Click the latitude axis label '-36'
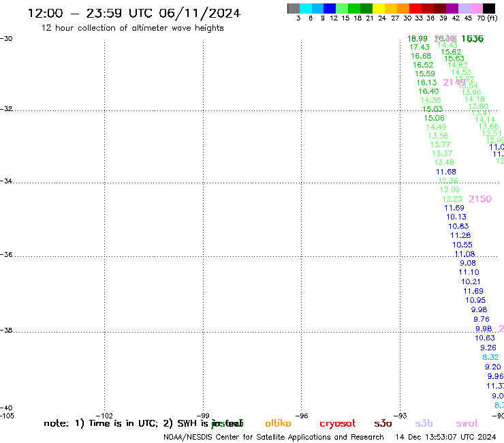Screen dimensions: 504x443 pyautogui.click(x=6, y=255)
